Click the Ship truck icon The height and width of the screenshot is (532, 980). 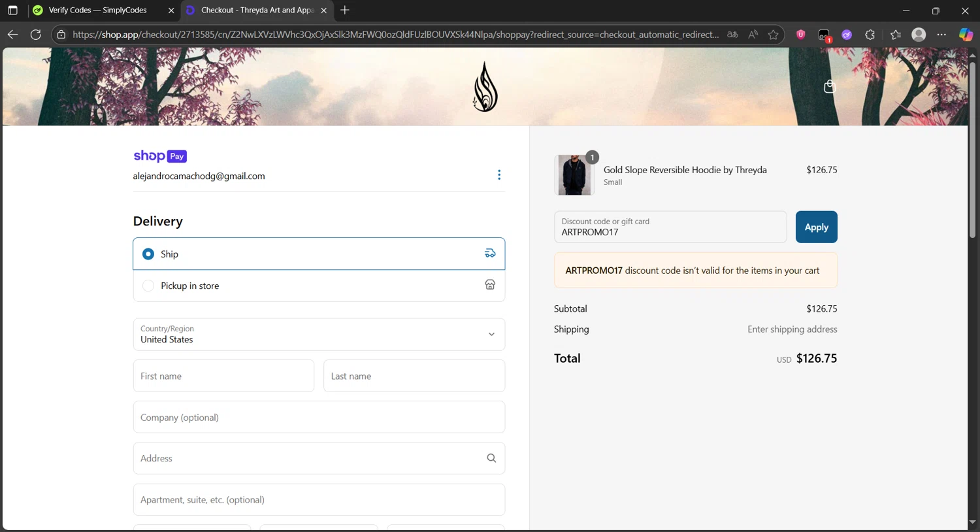(x=490, y=254)
